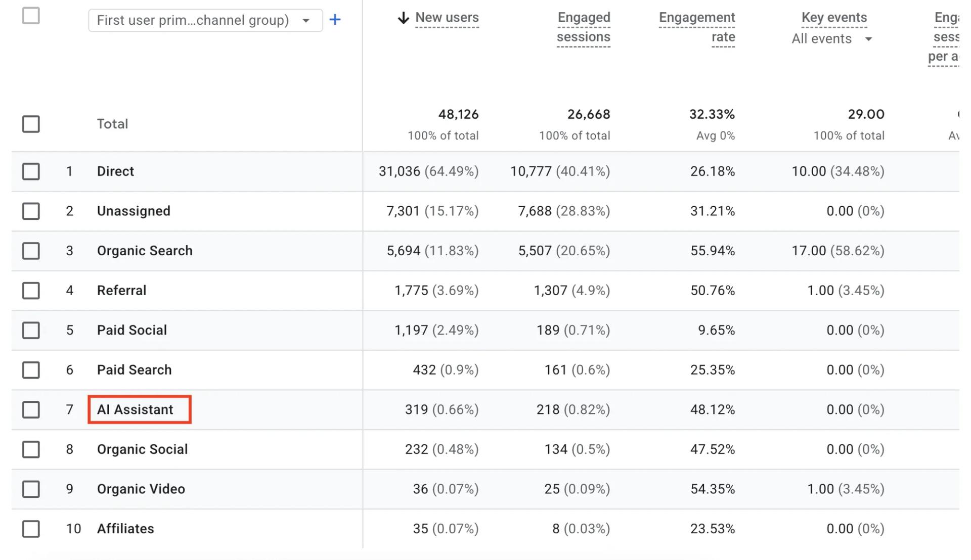Viewport: 971px width, 560px height.
Task: Click the AI Assistant channel name
Action: (135, 410)
